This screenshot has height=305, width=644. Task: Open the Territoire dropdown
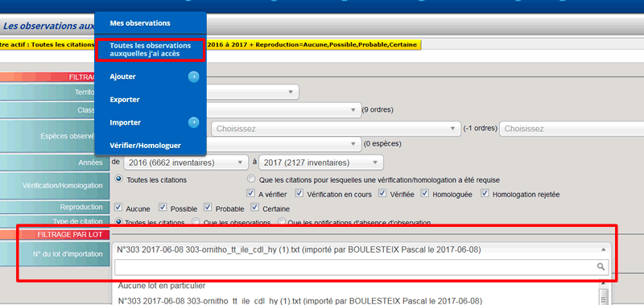(x=252, y=92)
